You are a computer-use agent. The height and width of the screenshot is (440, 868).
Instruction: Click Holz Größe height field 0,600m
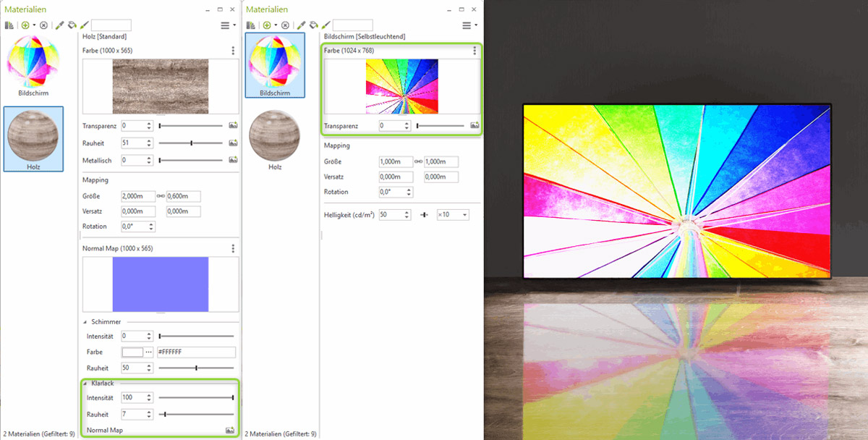183,196
